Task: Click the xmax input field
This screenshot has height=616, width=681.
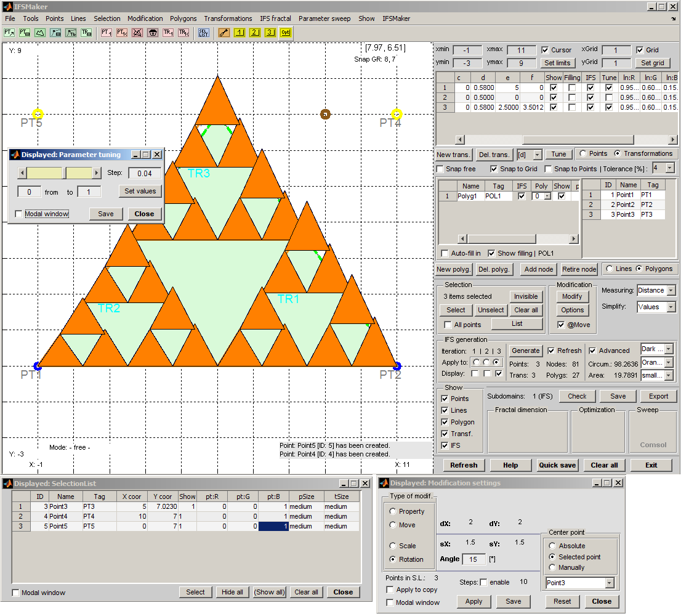Action: click(x=521, y=50)
